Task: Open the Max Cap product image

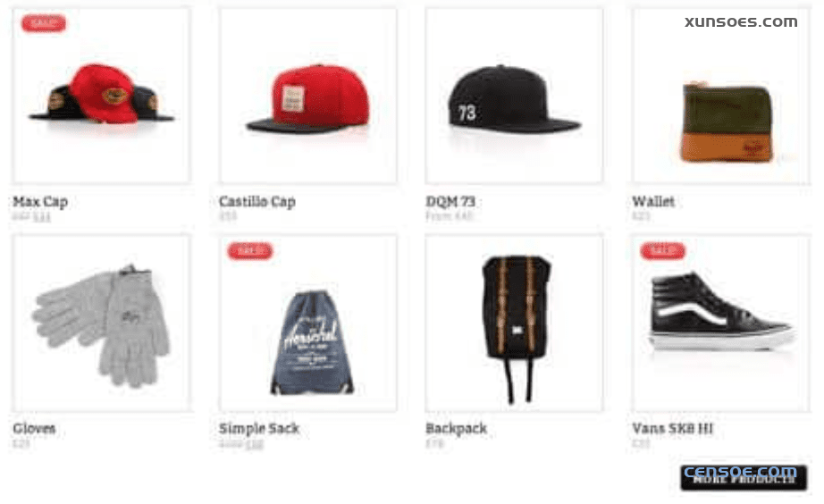Action: click(102, 96)
